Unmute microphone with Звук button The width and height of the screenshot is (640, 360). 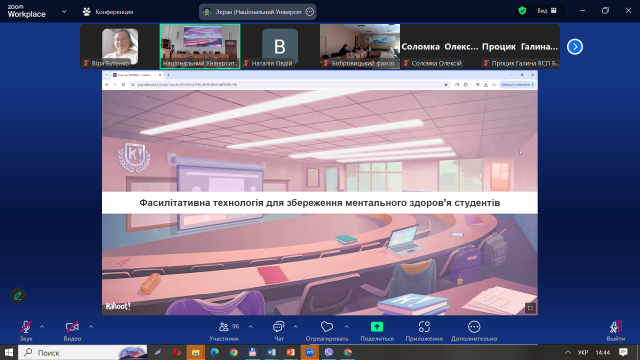pyautogui.click(x=26, y=331)
